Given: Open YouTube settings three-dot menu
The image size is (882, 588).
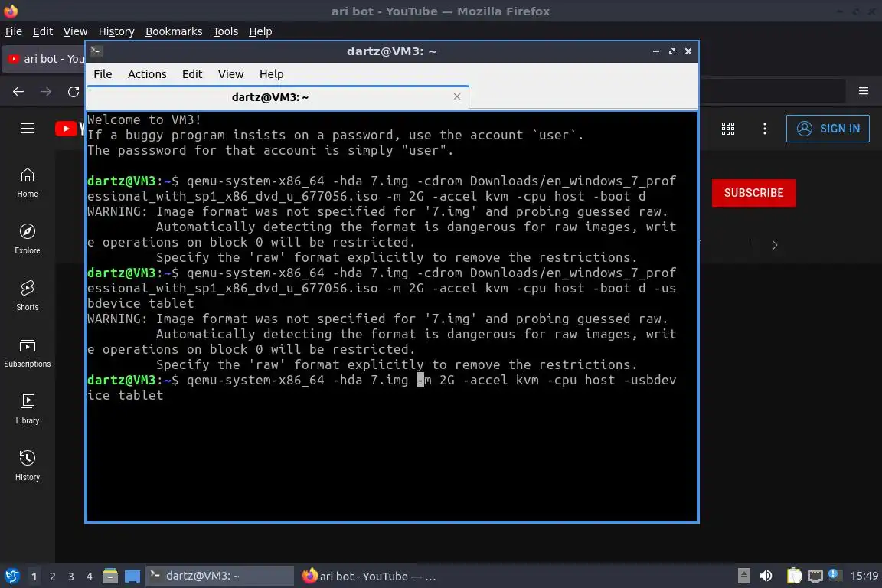Looking at the screenshot, I should pos(764,129).
